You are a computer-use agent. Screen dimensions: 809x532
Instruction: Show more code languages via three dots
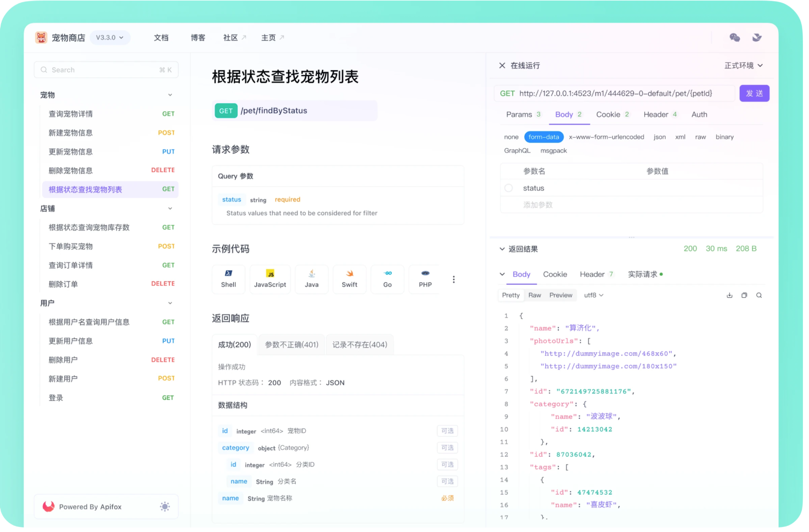(x=453, y=279)
